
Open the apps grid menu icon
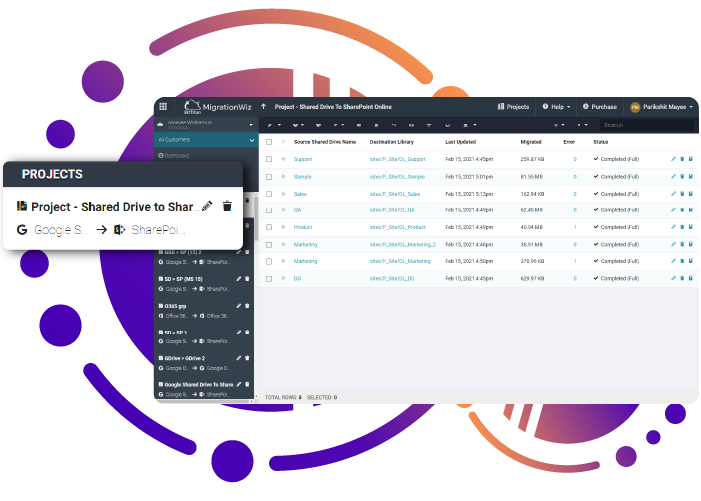tap(163, 106)
